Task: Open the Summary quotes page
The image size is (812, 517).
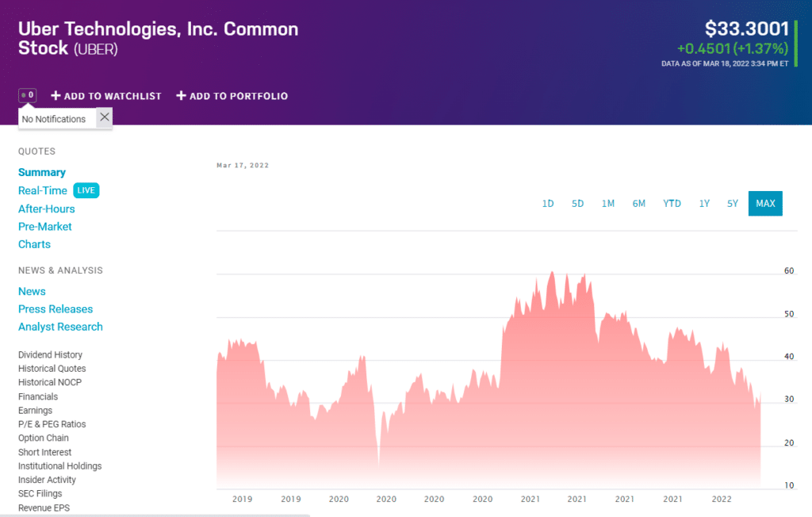Action: [x=42, y=172]
